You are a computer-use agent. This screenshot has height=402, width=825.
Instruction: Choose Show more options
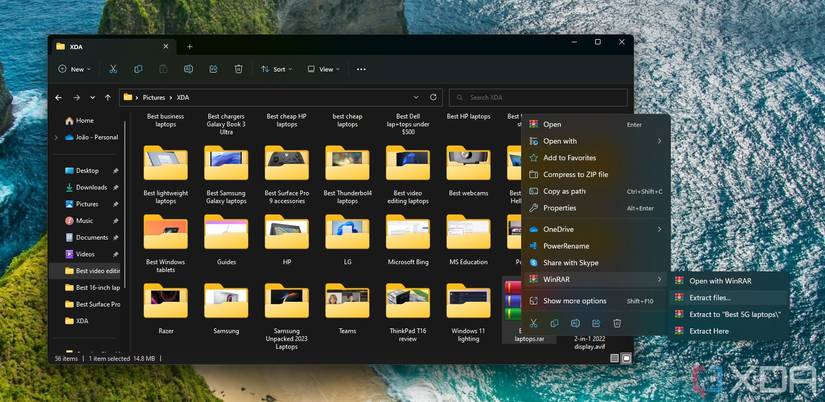coord(596,301)
